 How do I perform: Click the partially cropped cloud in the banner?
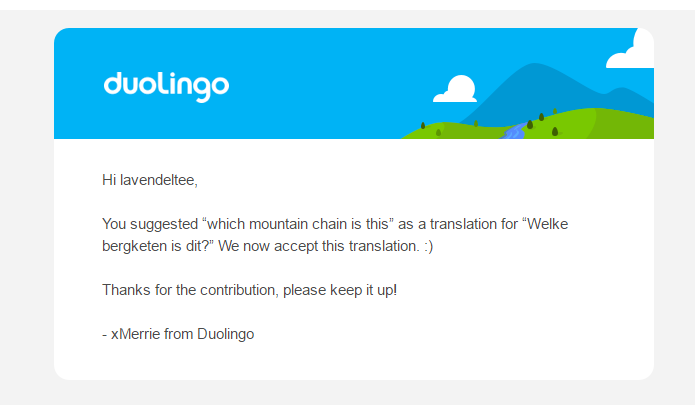(x=630, y=49)
